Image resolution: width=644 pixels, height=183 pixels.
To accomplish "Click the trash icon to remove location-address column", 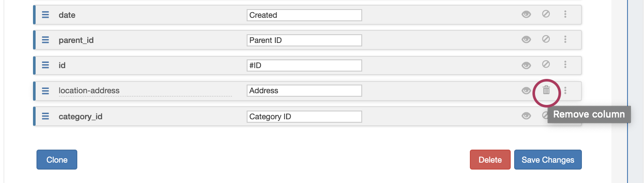I will (x=546, y=91).
